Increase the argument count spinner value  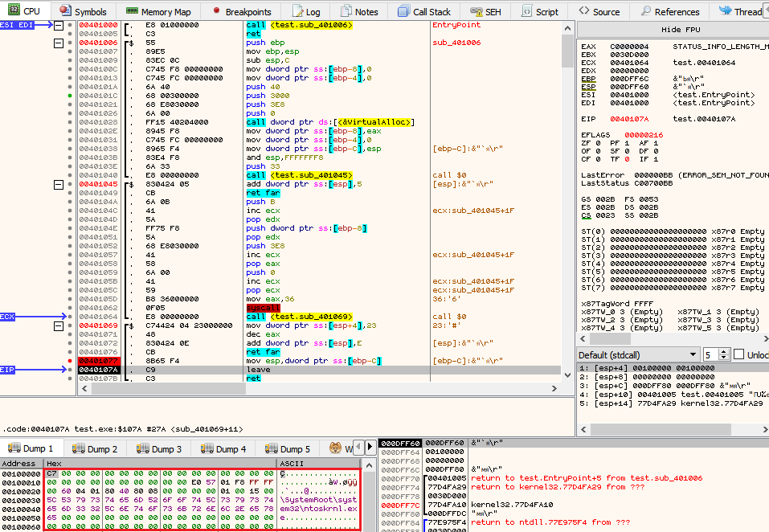tap(722, 351)
